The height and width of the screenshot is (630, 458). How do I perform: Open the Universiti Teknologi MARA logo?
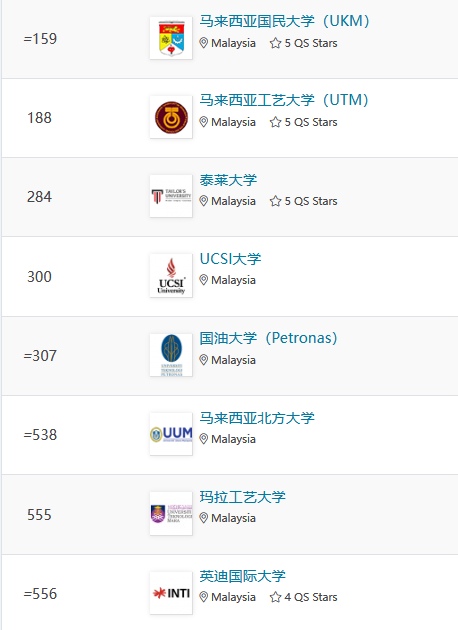171,513
